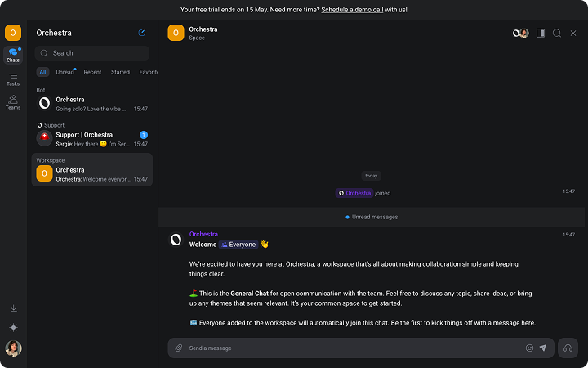Image resolution: width=588 pixels, height=368 pixels.
Task: Toggle light/dark theme sun icon
Action: click(x=14, y=327)
